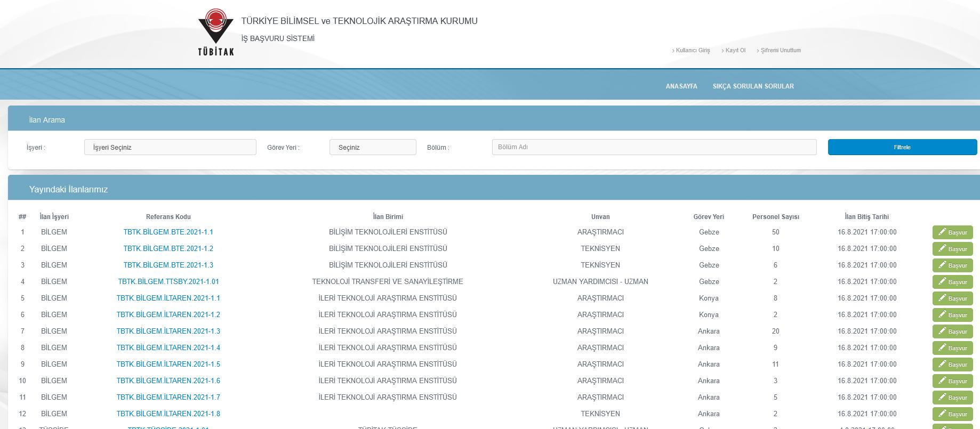Click TEKNOLOJİ TRANSFERİ VE SANAYİLEŞTİRME cell

tap(388, 281)
